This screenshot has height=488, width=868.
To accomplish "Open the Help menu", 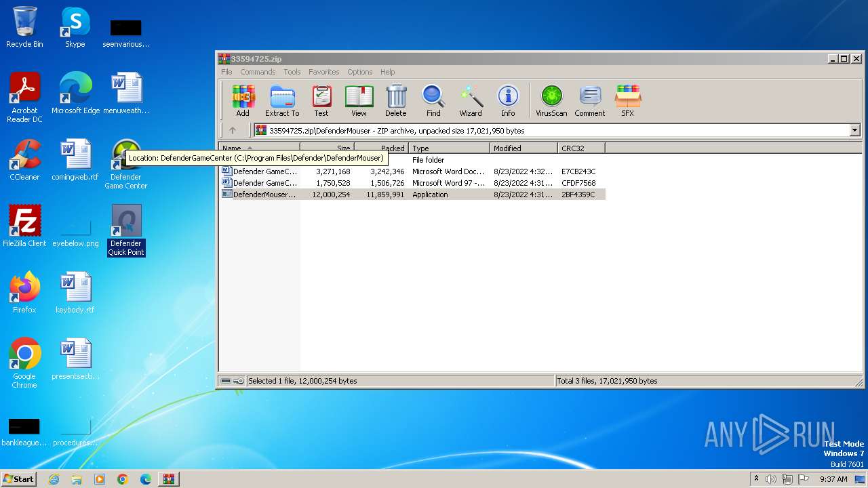I will tap(388, 72).
